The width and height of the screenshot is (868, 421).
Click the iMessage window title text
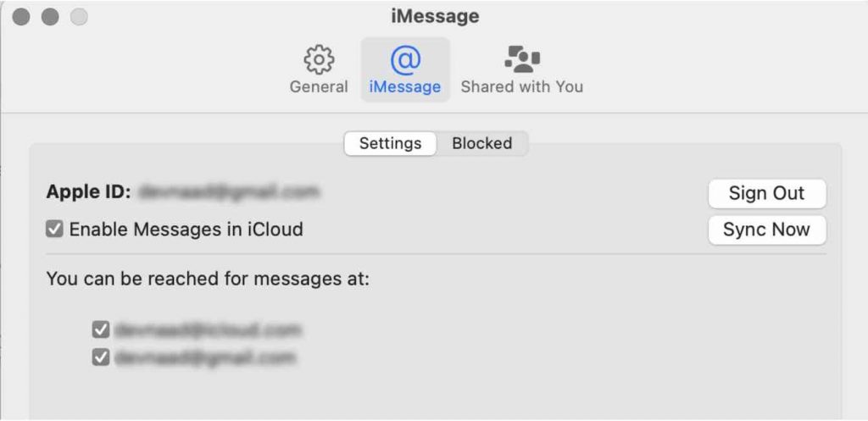pos(435,16)
